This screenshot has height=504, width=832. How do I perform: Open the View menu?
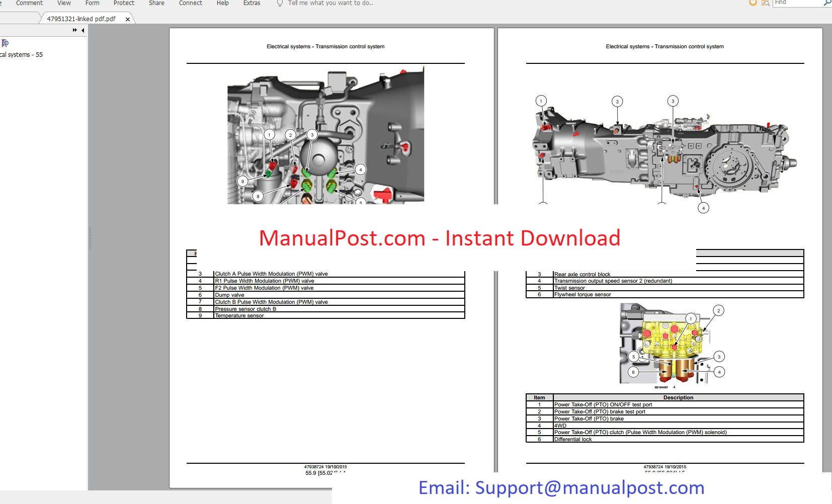coord(64,3)
